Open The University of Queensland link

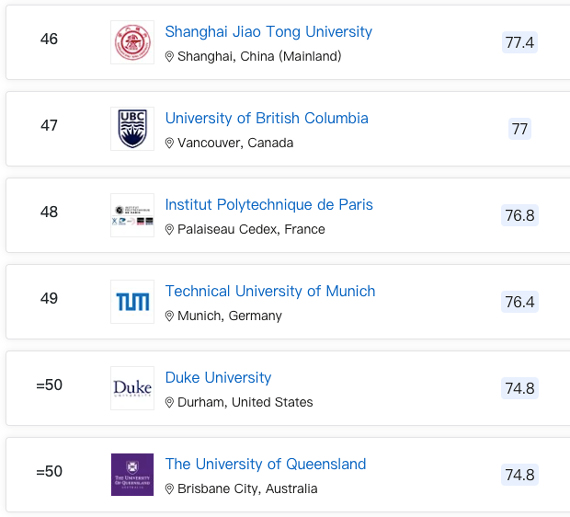click(x=265, y=464)
